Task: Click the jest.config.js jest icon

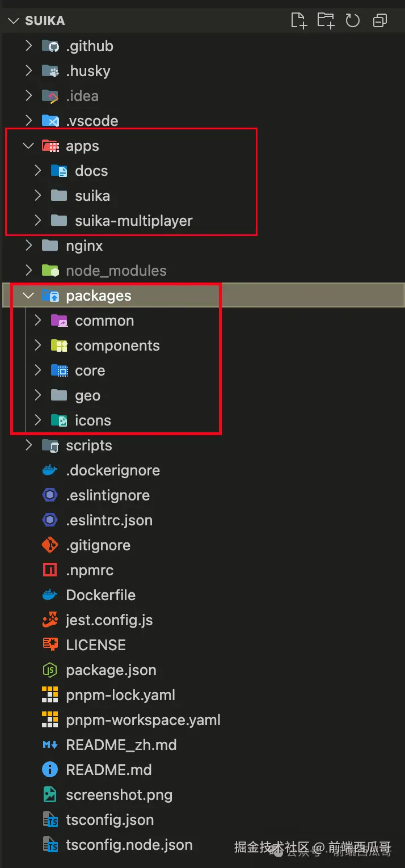Action: [50, 620]
